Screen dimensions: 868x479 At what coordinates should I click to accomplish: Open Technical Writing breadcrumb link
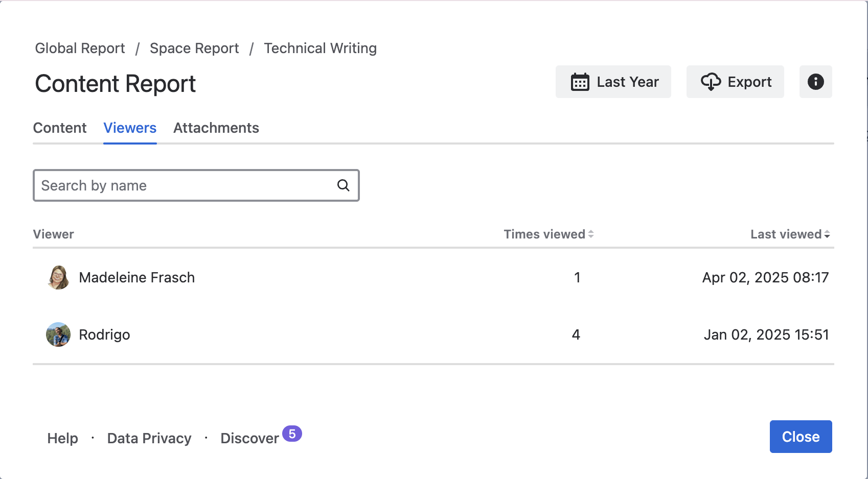(320, 48)
